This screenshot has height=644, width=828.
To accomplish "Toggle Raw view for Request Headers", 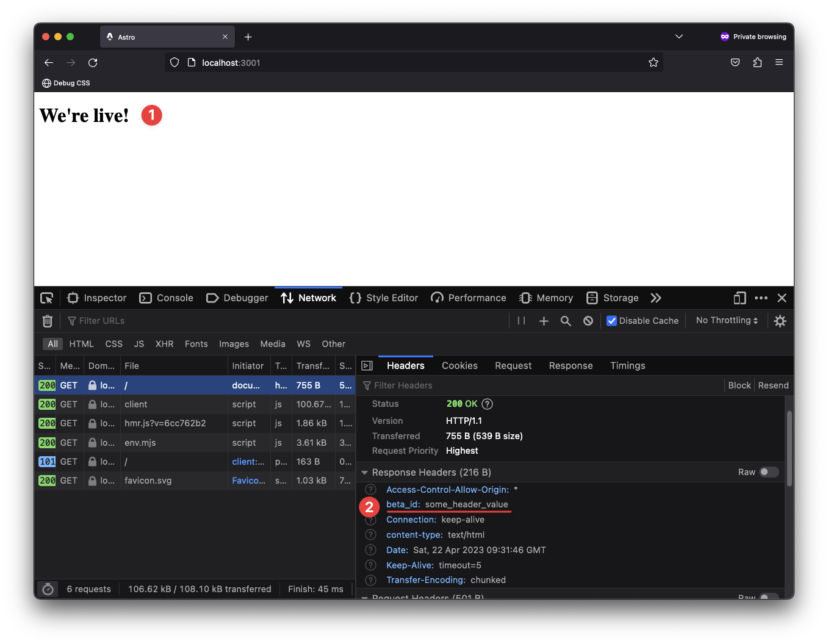I will pyautogui.click(x=768, y=596).
